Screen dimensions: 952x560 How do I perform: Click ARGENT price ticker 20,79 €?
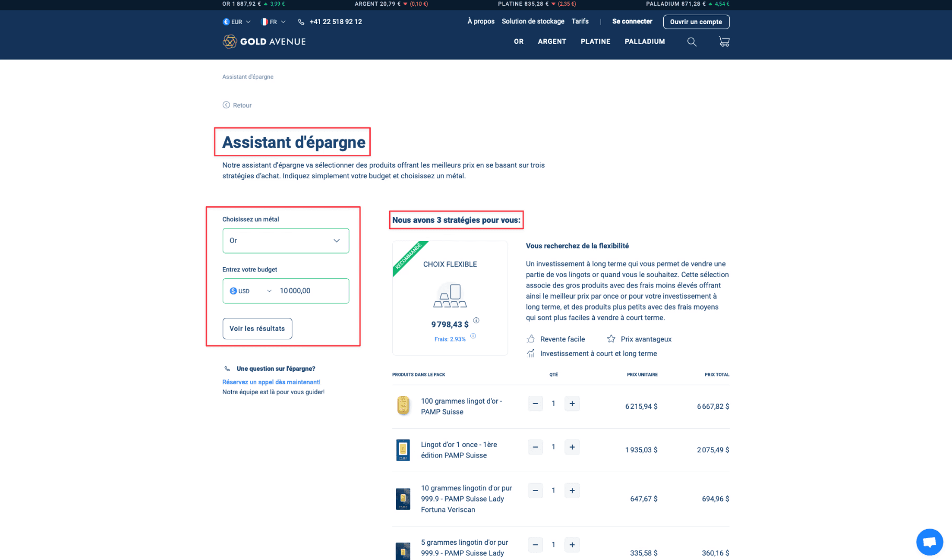391,4
